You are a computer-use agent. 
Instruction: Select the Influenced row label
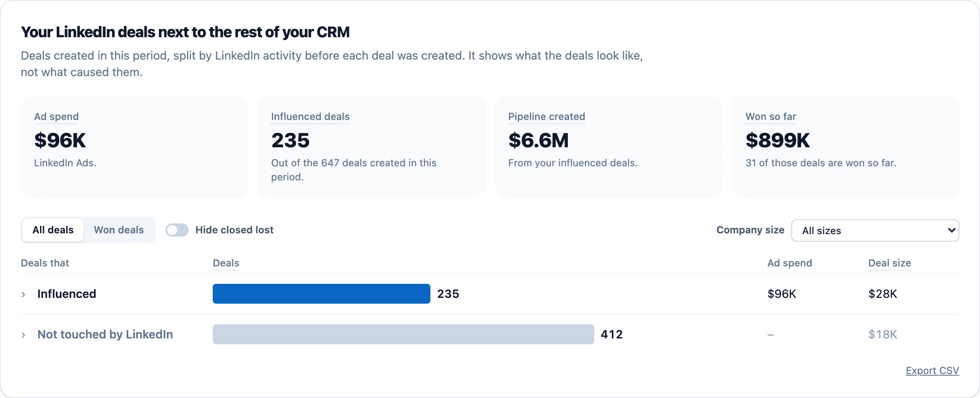pos(67,294)
